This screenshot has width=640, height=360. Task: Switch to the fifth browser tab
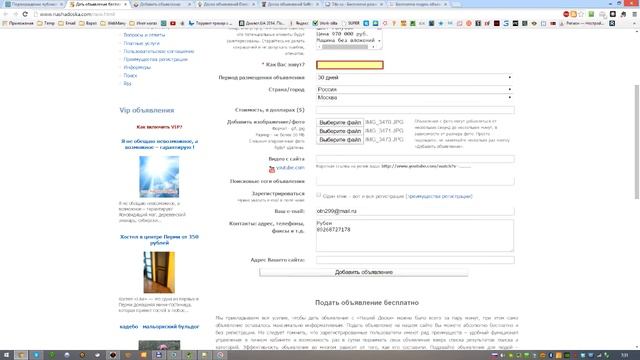coord(290,4)
